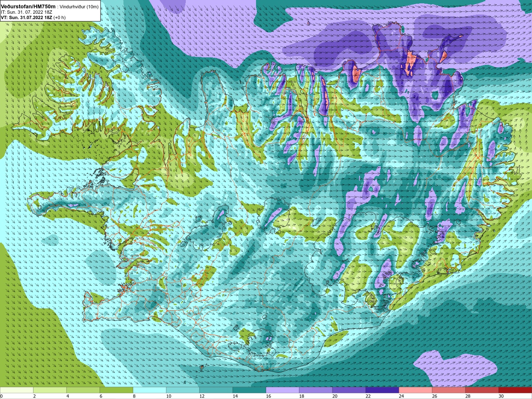Click the legend scale number 10
532x399 pixels.
click(169, 396)
